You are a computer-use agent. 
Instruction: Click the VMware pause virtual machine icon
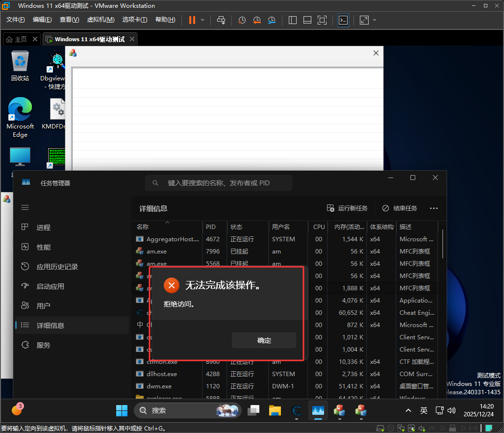click(192, 20)
